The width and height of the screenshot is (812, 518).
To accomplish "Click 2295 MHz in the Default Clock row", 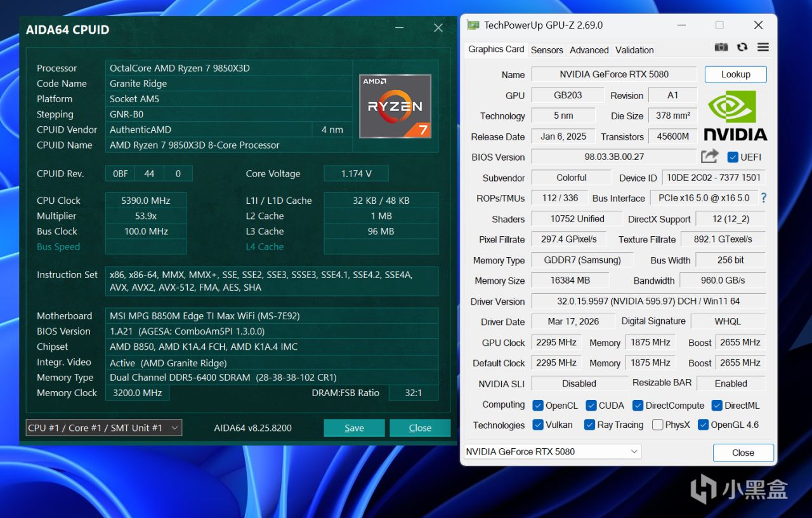I will [x=556, y=363].
